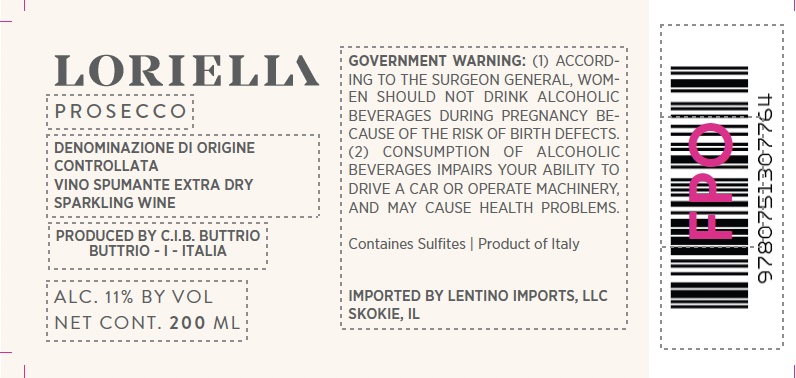Viewport: 796px width, 378px height.
Task: Click the GOVERNMENT WARNING heading
Action: tap(437, 61)
